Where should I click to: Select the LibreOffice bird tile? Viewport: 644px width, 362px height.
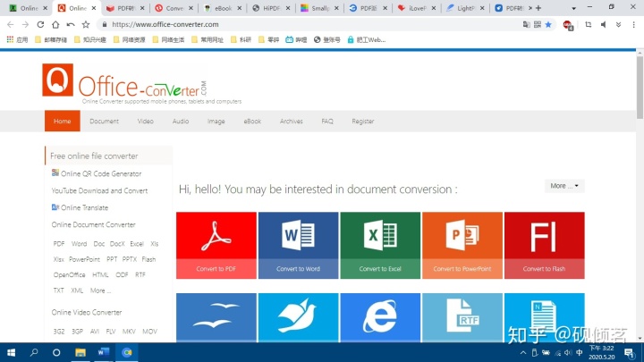298,317
